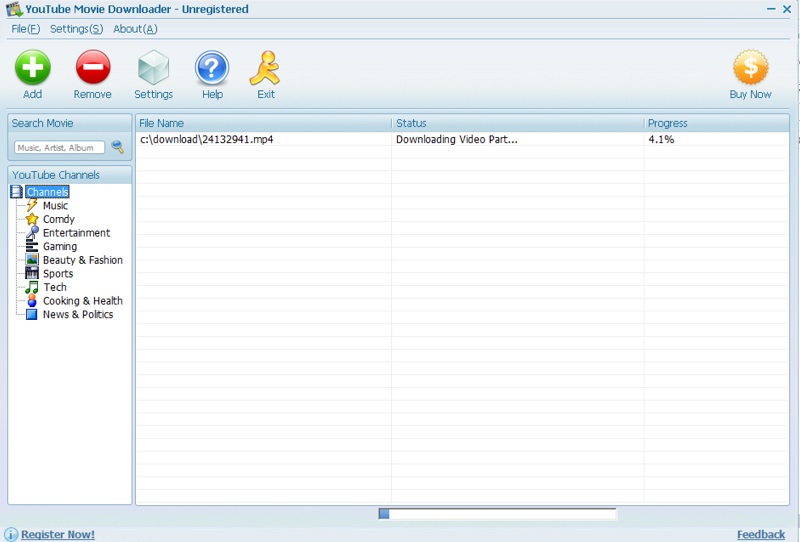Open the Feedback link
Viewport: 800px width, 542px height.
761,534
